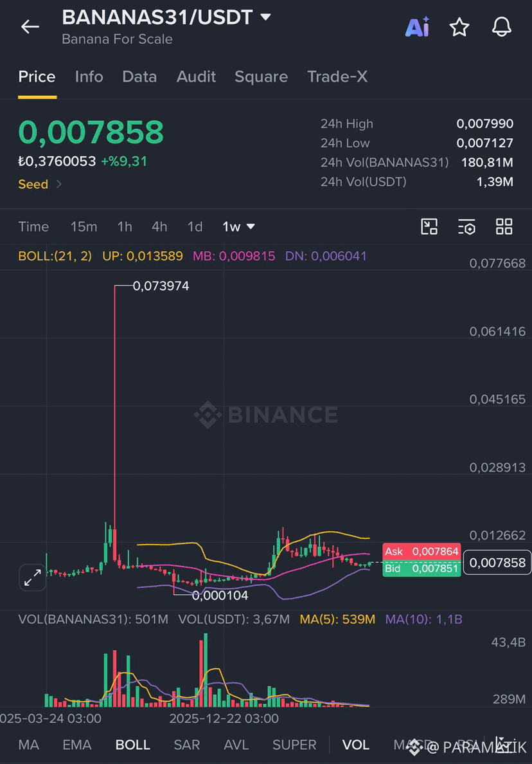Viewport: 532px width, 764px height.
Task: Click the Banana For Scale subtitle
Action: [118, 39]
